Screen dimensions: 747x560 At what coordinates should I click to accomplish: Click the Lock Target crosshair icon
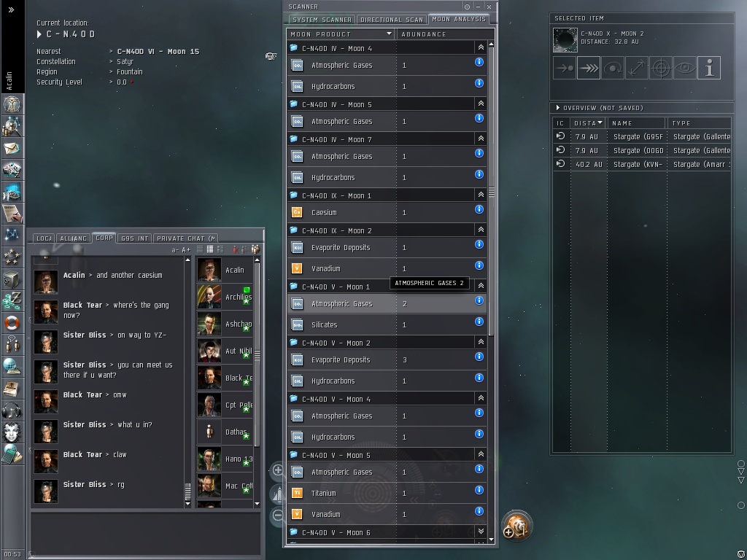coord(661,68)
